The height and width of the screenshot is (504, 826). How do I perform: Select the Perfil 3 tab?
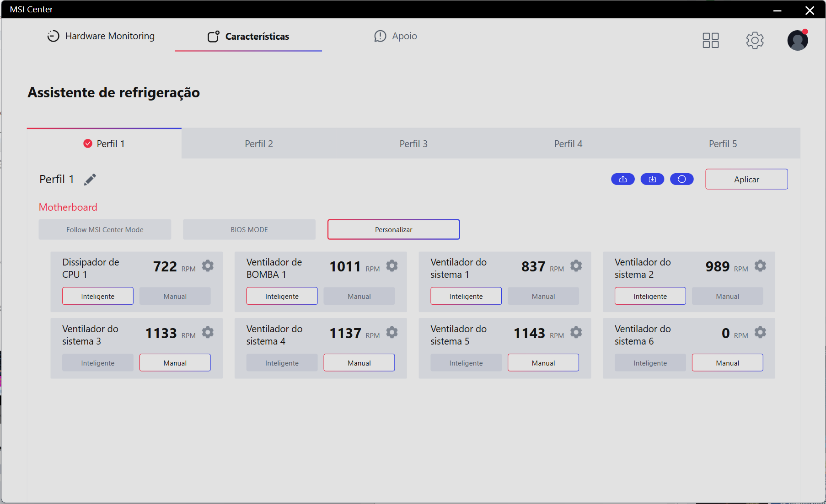click(x=413, y=143)
